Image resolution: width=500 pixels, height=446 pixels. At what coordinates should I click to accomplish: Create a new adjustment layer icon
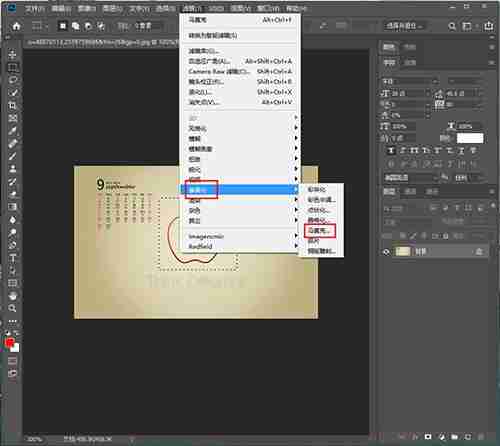pyautogui.click(x=442, y=436)
